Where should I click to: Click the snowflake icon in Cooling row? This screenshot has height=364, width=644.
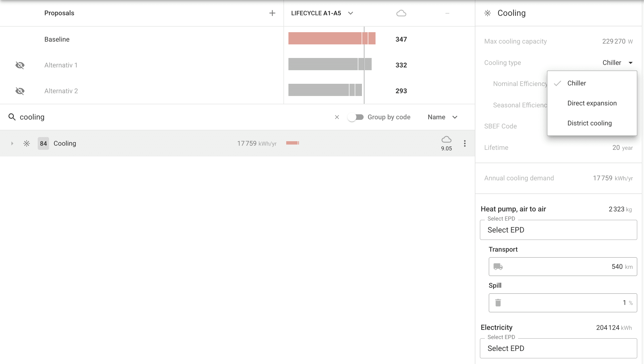coord(27,143)
